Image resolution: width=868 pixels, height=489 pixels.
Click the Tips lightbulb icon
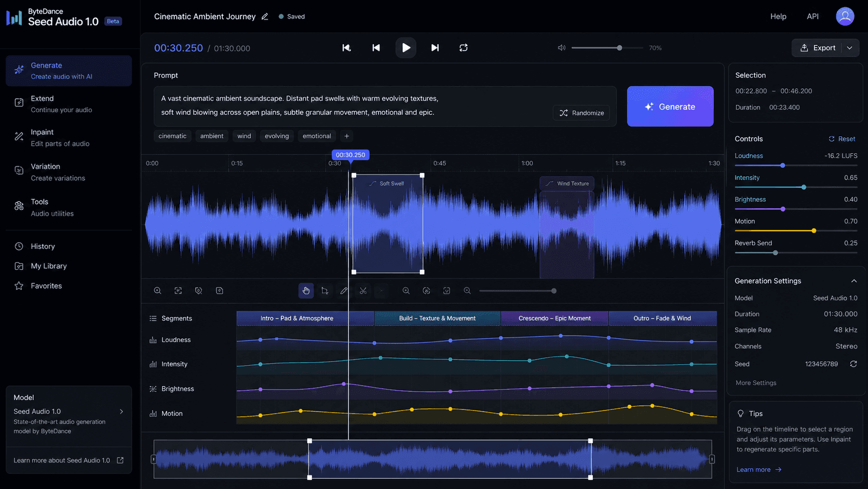tap(741, 414)
